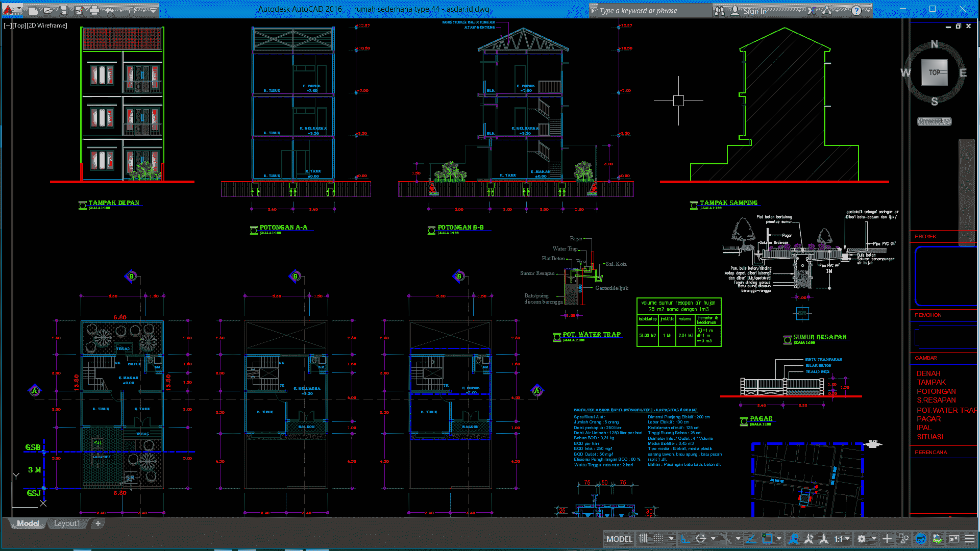Toggle 2D object snap in status bar
Viewport: 980px width, 551px height.
(x=767, y=539)
